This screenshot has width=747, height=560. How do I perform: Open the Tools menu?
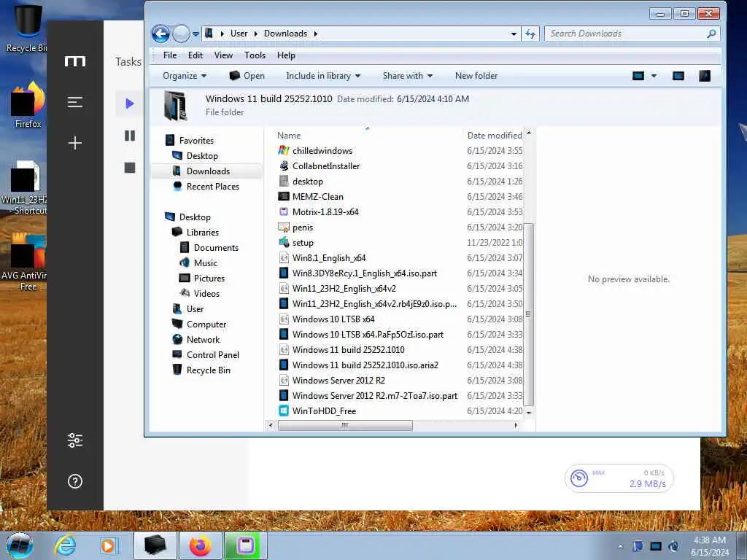click(x=255, y=55)
